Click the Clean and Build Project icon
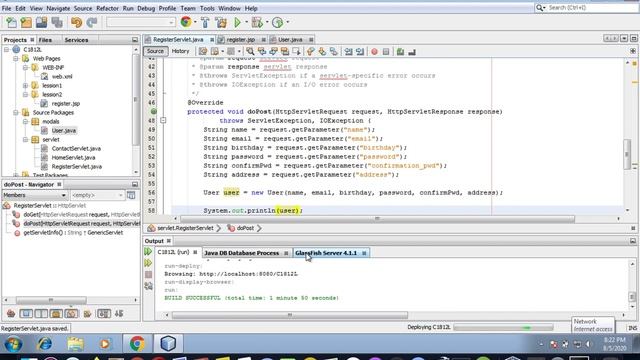The width and height of the screenshot is (640, 360). click(x=221, y=22)
